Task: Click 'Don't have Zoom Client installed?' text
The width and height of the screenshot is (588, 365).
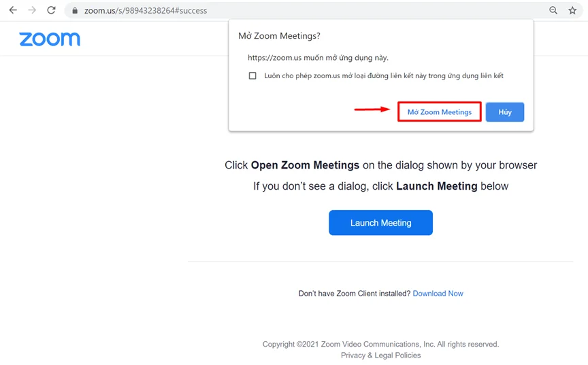Action: (x=355, y=294)
